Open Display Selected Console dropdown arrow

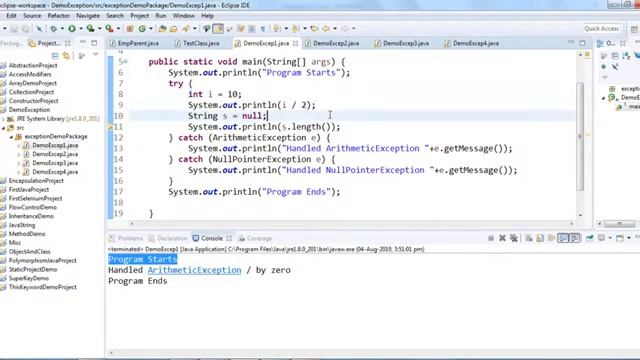click(610, 238)
